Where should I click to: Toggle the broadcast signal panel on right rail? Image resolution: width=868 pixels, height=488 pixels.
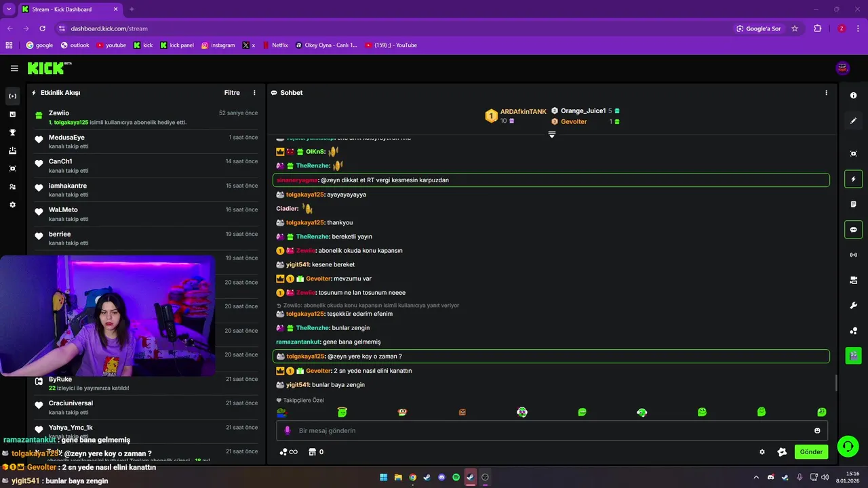[x=853, y=255]
